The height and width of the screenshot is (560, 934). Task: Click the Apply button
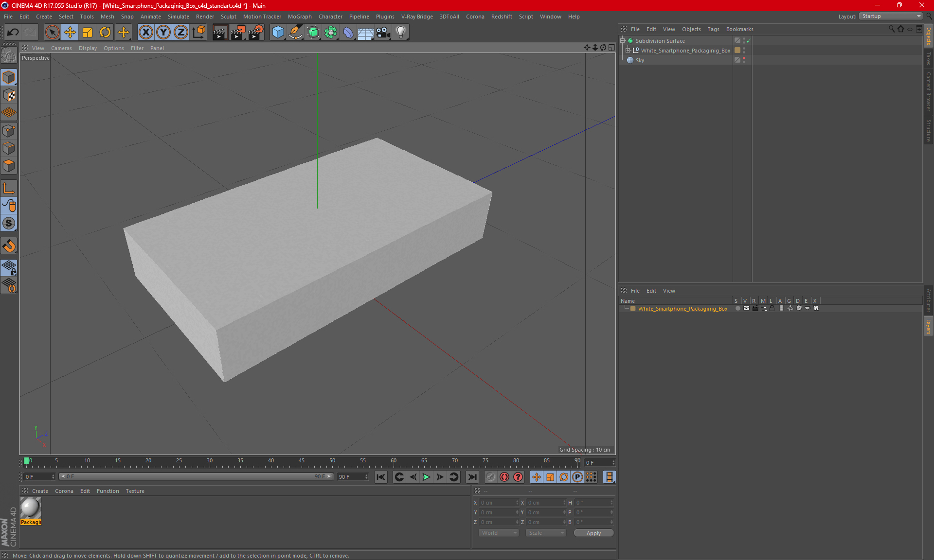(593, 533)
